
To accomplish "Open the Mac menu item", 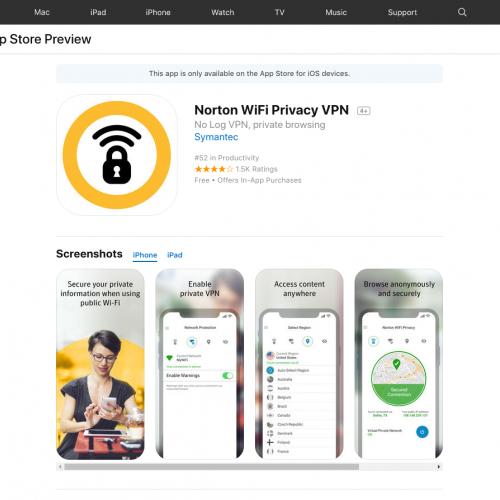I will 42,12.
